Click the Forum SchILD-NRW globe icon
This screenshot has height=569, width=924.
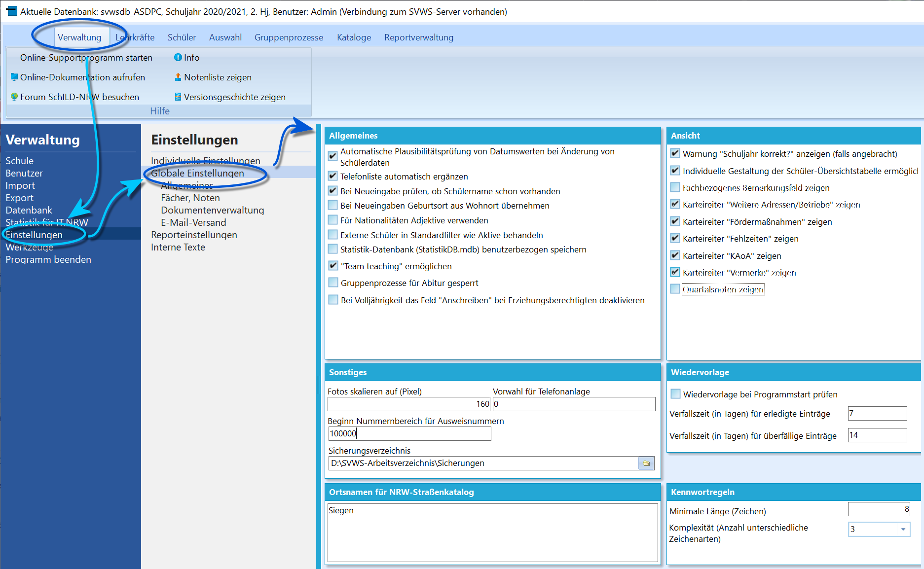[x=14, y=97]
